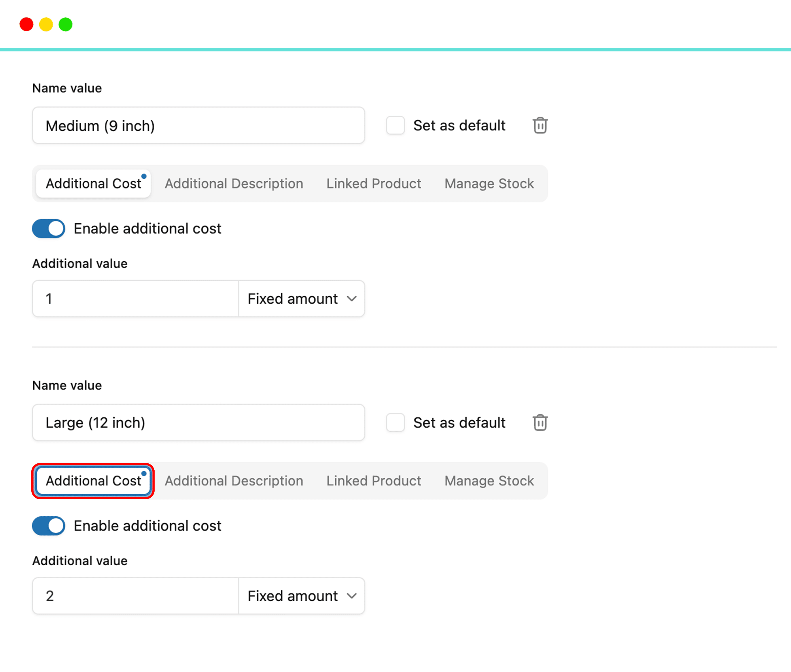The width and height of the screenshot is (791, 672).
Task: Click additional value field containing 2
Action: [x=135, y=596]
